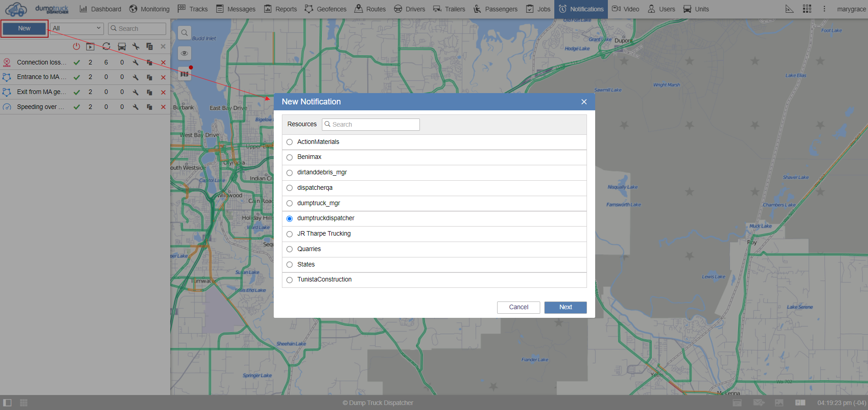
Task: Click the actions count column header icon
Action: [90, 46]
